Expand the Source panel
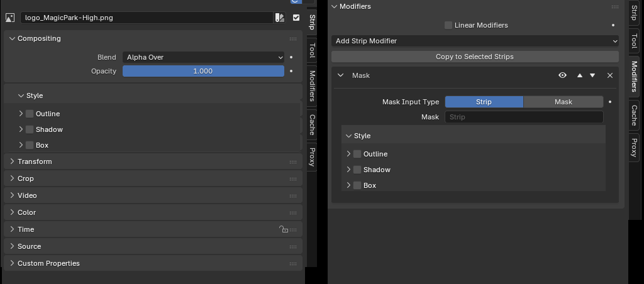 pos(12,246)
